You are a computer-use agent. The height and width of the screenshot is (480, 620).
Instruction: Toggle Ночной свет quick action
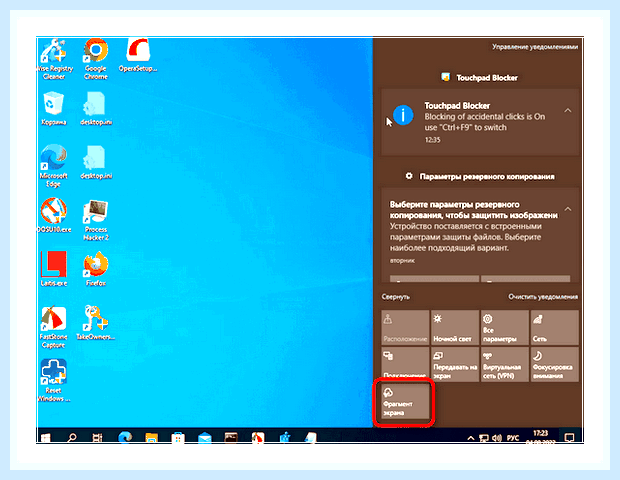coord(455,328)
